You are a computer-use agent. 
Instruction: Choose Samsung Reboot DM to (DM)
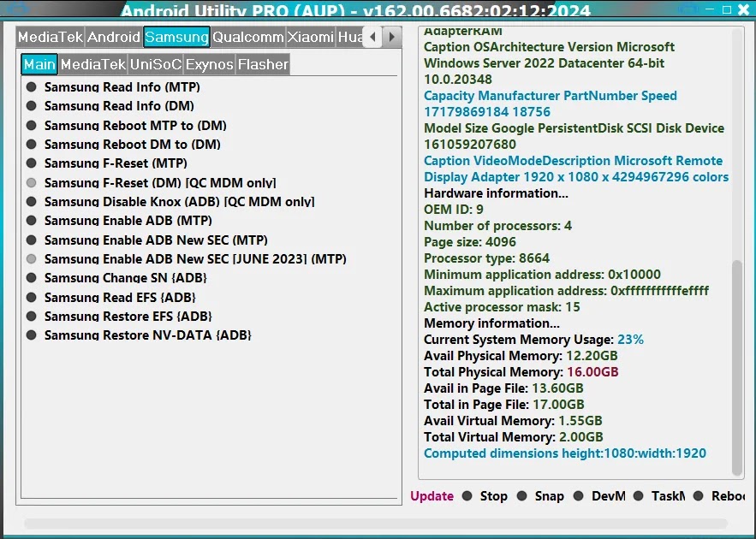tap(123, 145)
